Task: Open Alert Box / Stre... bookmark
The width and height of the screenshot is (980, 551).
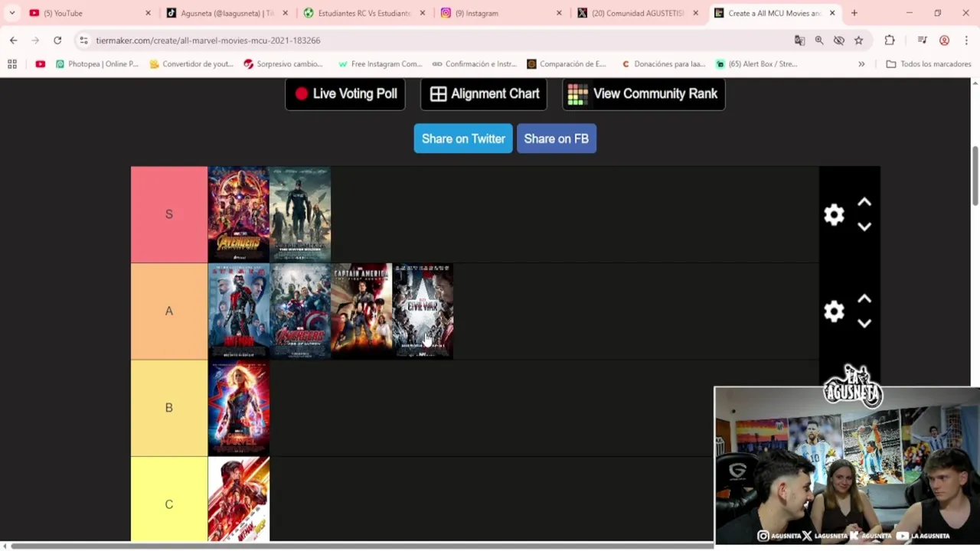Action: (756, 64)
